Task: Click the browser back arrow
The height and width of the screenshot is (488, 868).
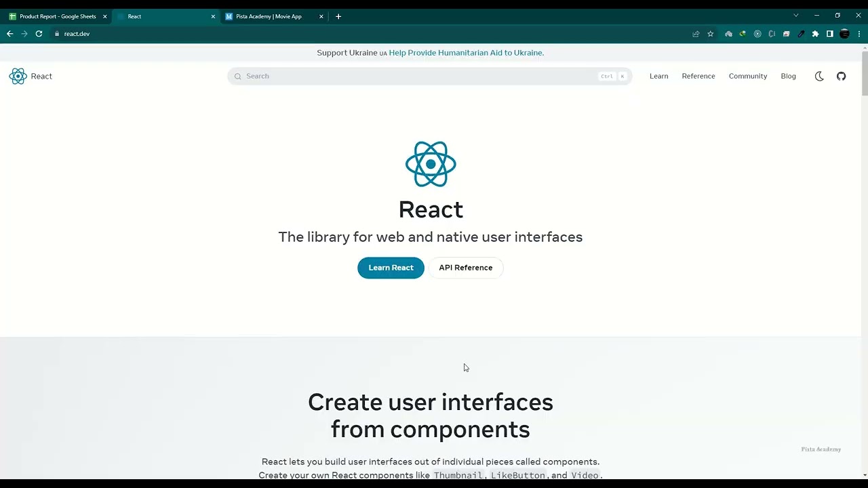Action: pyautogui.click(x=9, y=34)
